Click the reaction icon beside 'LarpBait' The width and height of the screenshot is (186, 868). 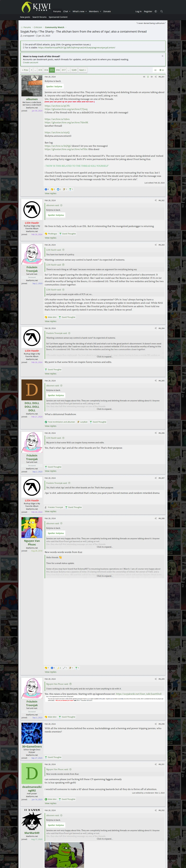78,422
